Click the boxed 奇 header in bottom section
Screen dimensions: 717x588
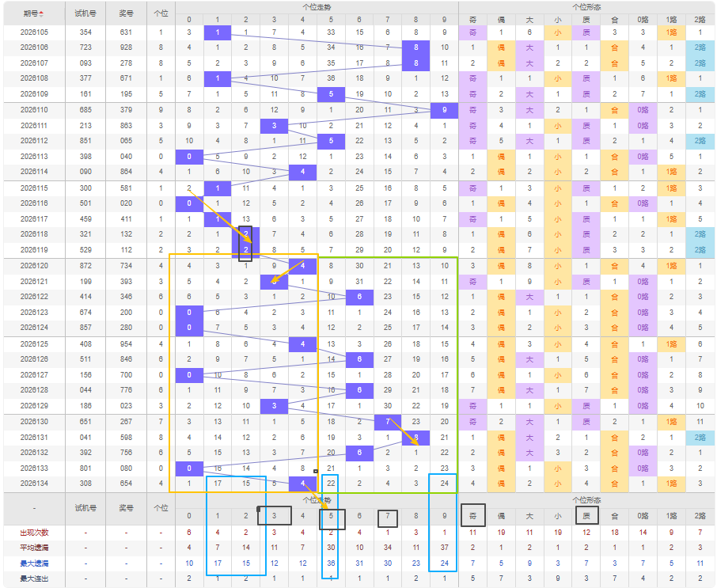tap(472, 516)
